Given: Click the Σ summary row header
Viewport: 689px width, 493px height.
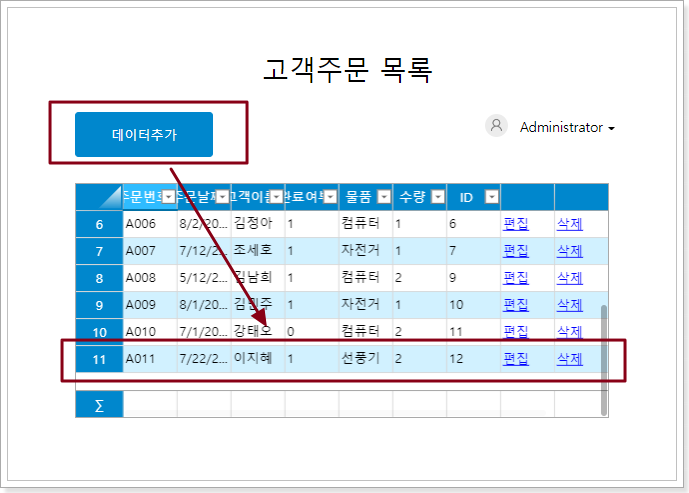Looking at the screenshot, I should point(99,405).
